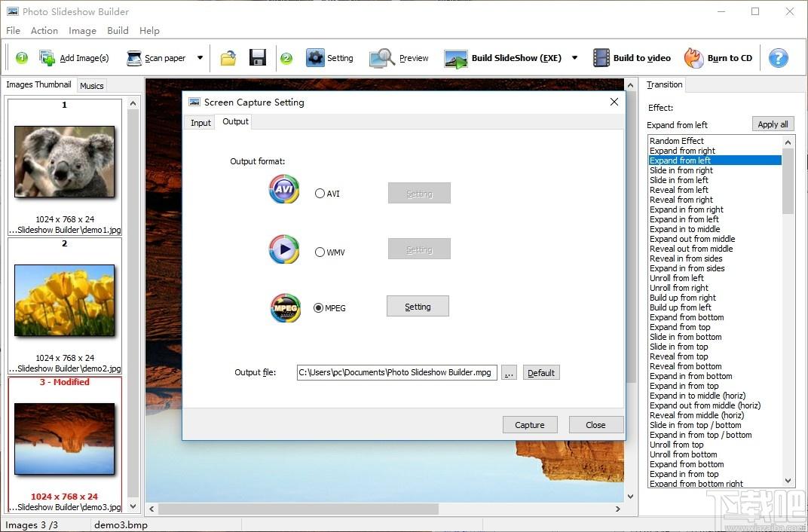Click the browse "..." button
The width and height of the screenshot is (808, 532).
pyautogui.click(x=509, y=373)
